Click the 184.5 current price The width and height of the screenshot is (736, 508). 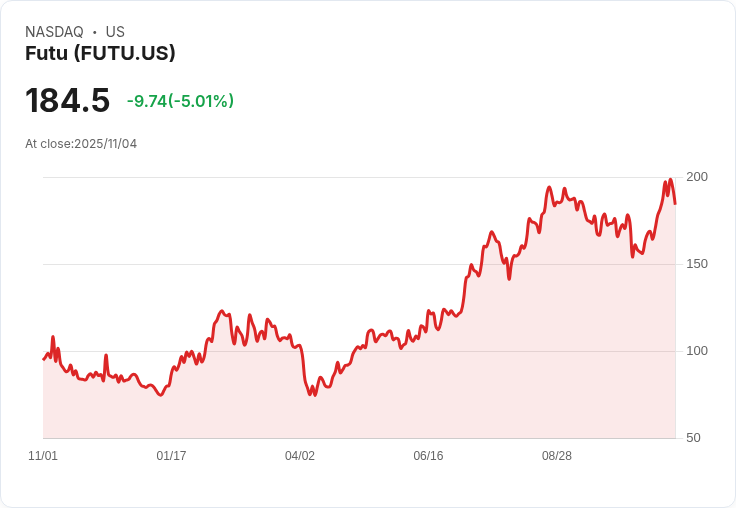click(x=67, y=101)
